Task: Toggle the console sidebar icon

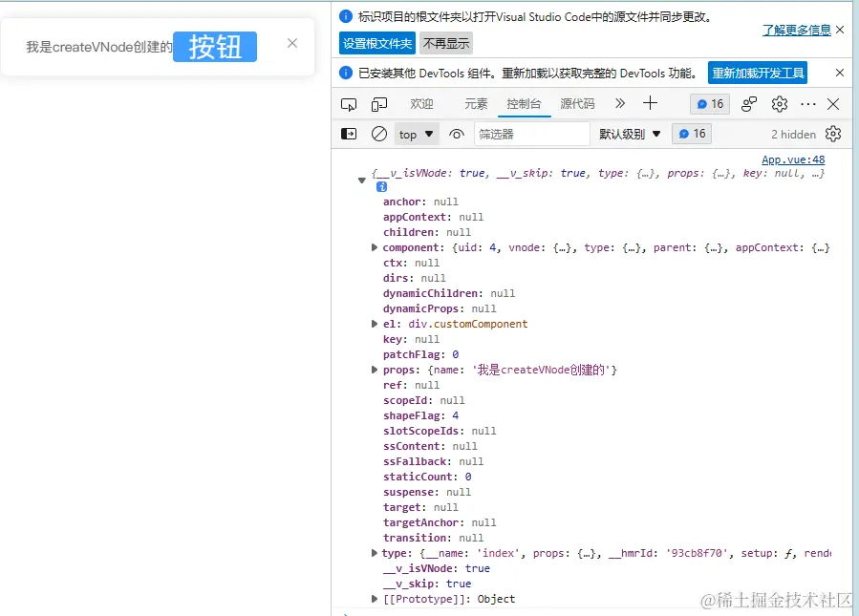Action: click(x=349, y=134)
